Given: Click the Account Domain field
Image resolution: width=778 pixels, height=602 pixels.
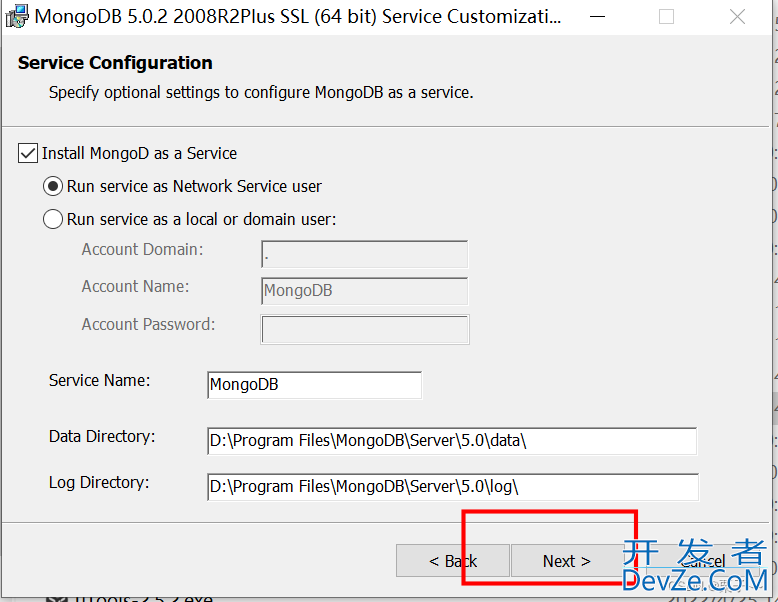Looking at the screenshot, I should pyautogui.click(x=365, y=254).
